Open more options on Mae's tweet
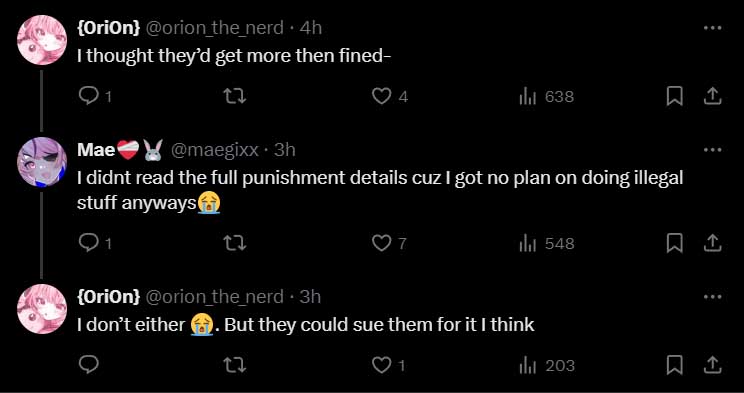The width and height of the screenshot is (744, 393). 712,150
